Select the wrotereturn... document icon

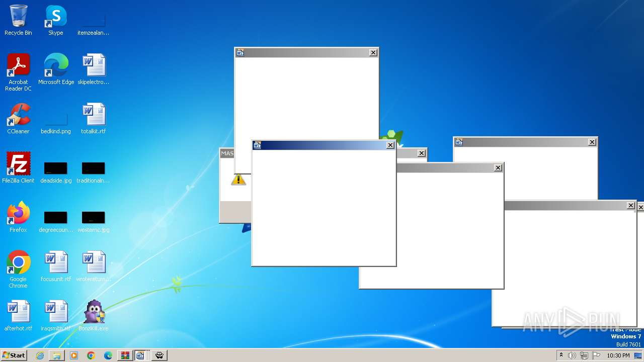click(93, 266)
